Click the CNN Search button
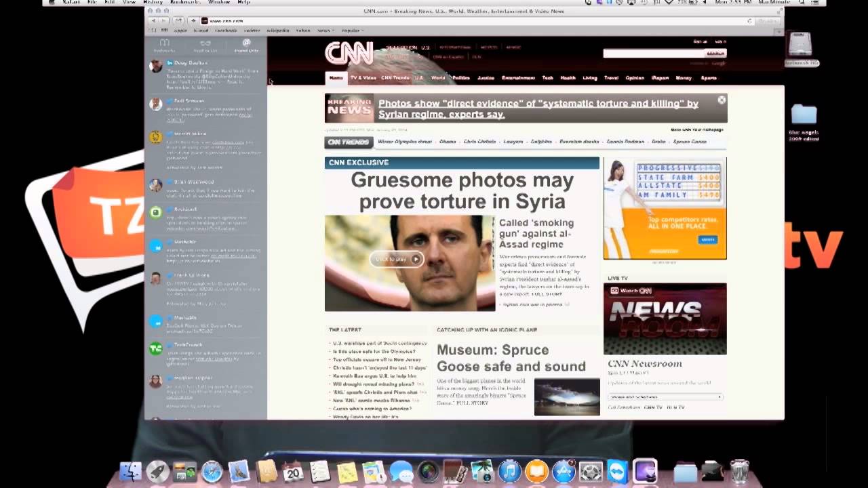This screenshot has height=488, width=868. [715, 53]
